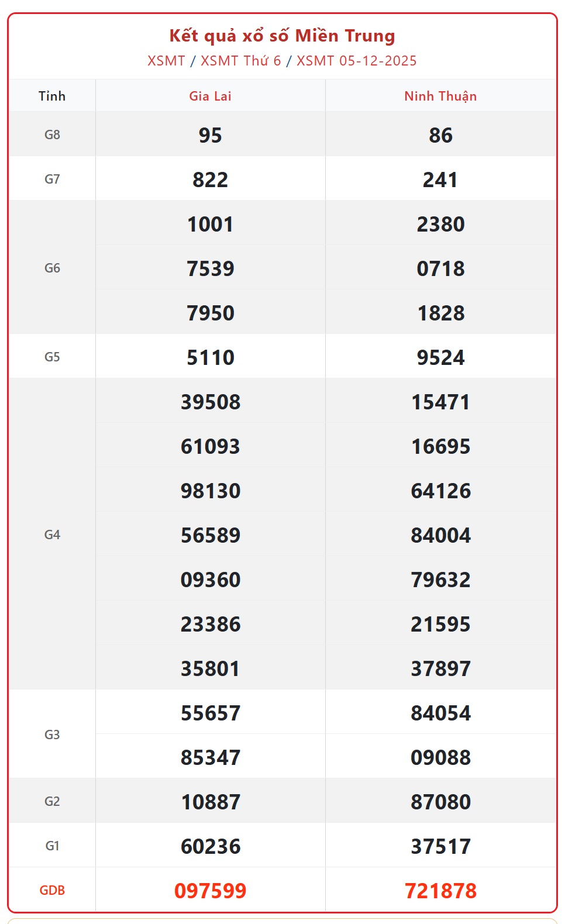Click the GDB row label
Image resolution: width=565 pixels, height=924 pixels.
pos(52,891)
